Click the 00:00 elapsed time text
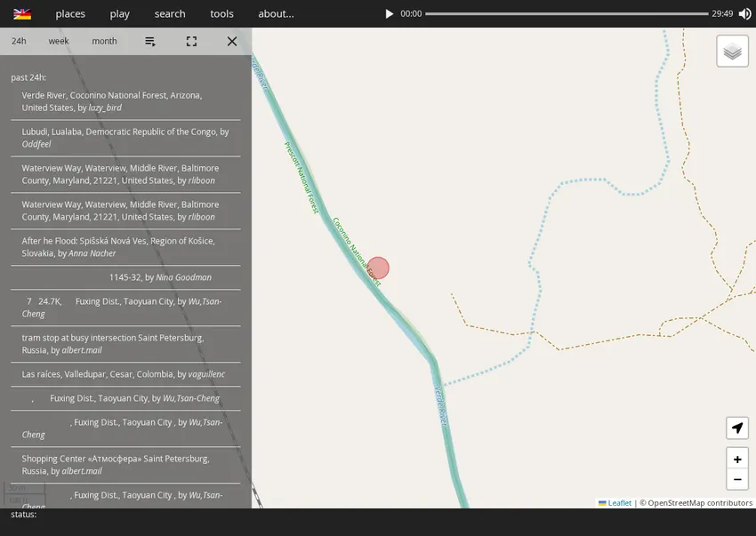This screenshot has width=756, height=536. pyautogui.click(x=411, y=14)
